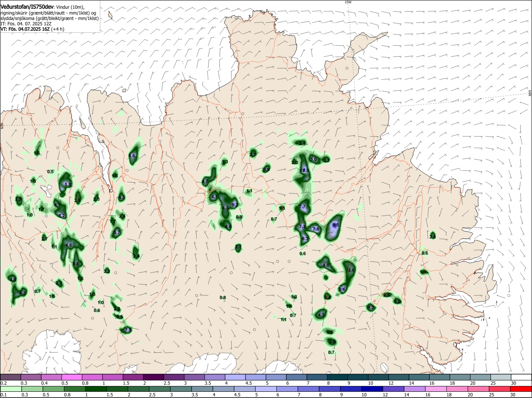Click the 'IT: Fös. 04. 07. 2025 12Z' line
The width and height of the screenshot is (532, 398).
click(x=26, y=24)
